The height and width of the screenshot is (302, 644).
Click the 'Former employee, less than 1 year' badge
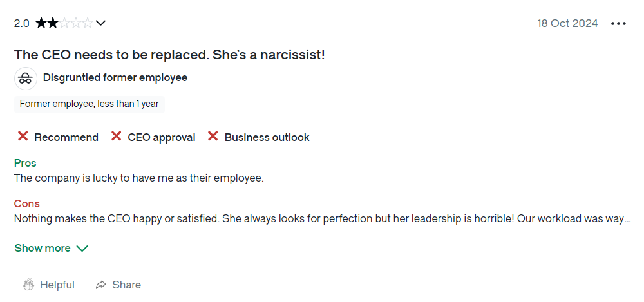click(89, 104)
